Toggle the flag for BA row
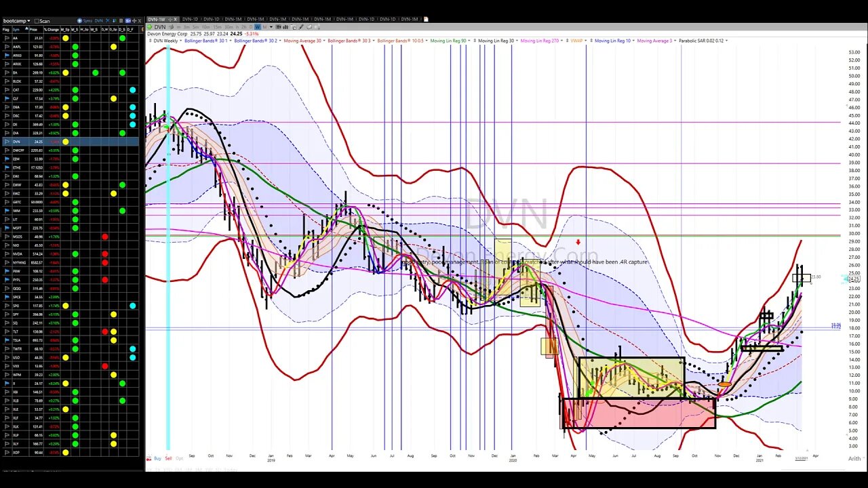This screenshot has height=488, width=868. [7, 73]
